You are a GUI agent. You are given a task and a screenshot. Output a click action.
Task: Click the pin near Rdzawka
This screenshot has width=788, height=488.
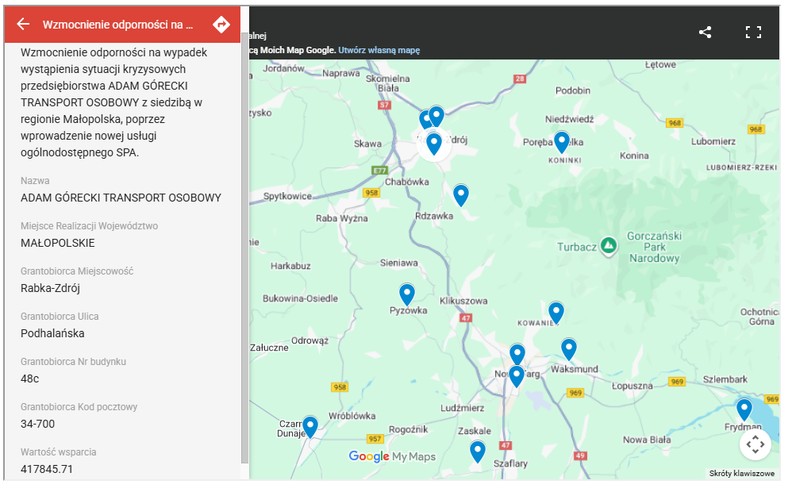pyautogui.click(x=461, y=195)
